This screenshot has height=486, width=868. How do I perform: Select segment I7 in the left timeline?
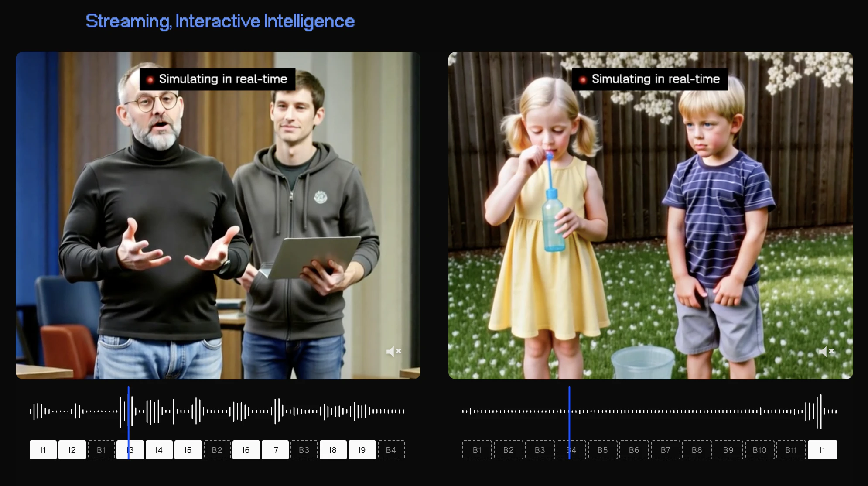click(275, 450)
